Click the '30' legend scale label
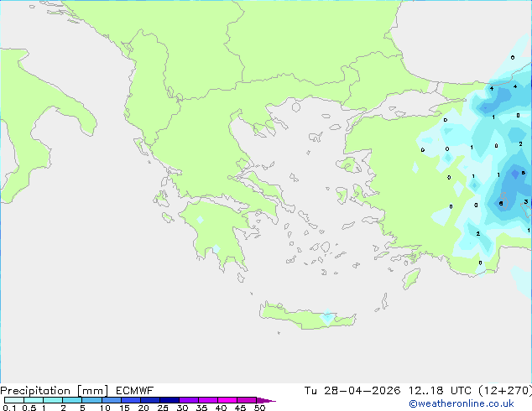This screenshot has height=411, width=532. pos(182,408)
